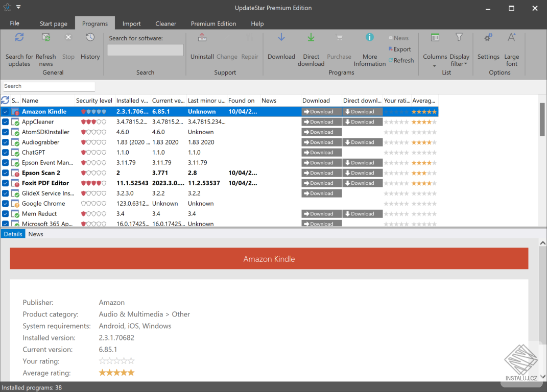Open the History panel icon

[x=90, y=37]
